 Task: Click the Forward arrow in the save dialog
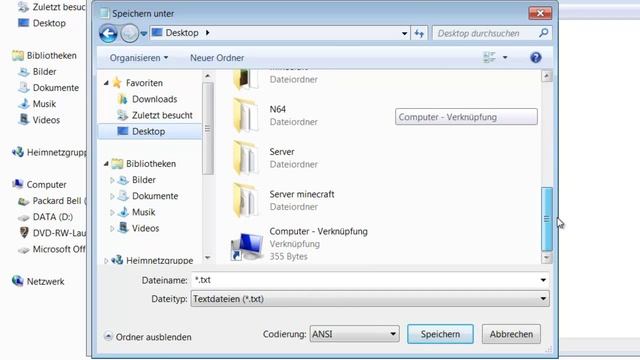point(129,33)
